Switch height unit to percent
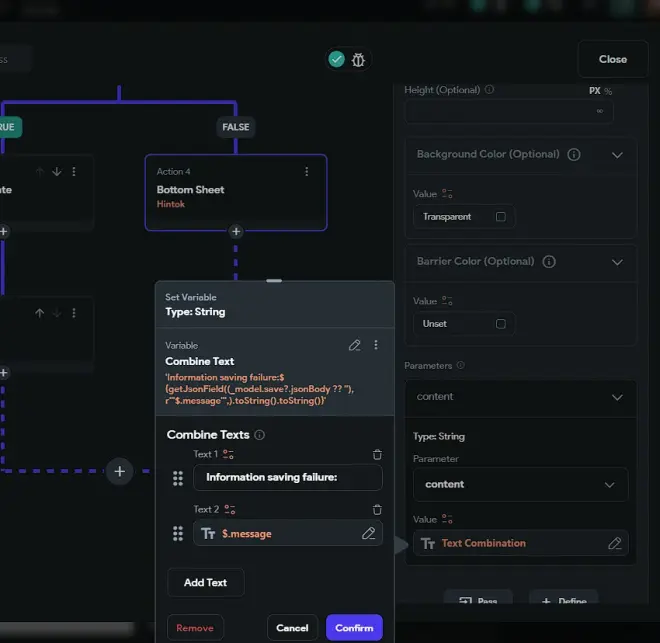This screenshot has width=660, height=643. [608, 91]
